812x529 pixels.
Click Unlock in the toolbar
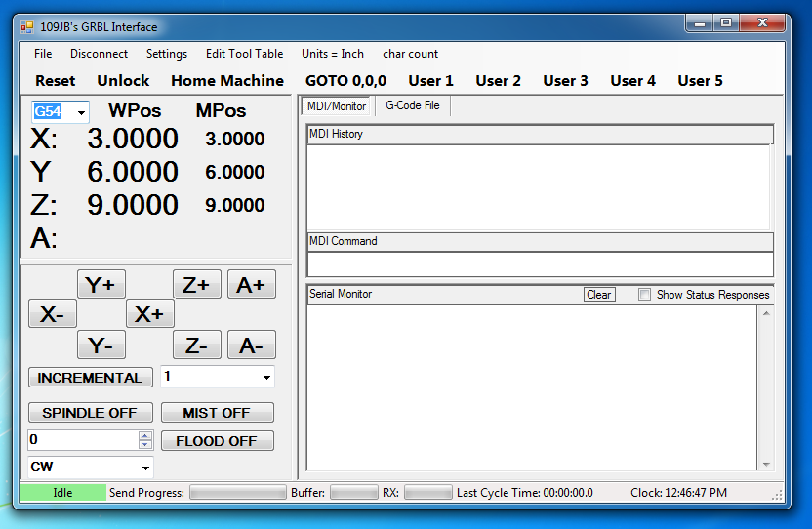click(123, 81)
